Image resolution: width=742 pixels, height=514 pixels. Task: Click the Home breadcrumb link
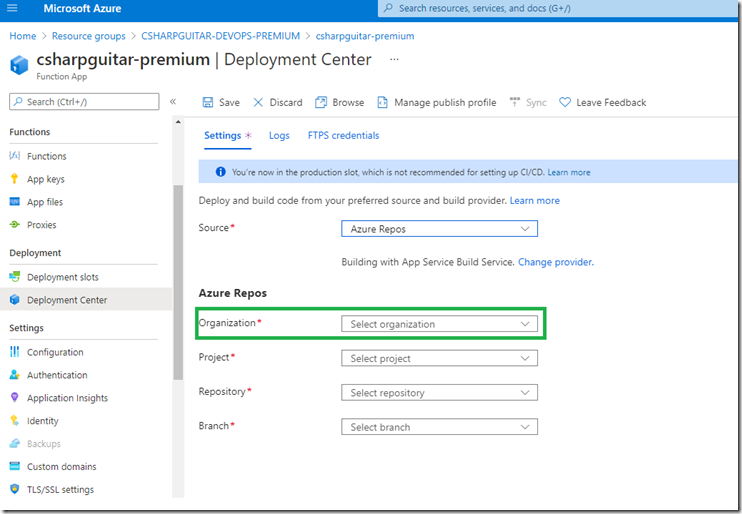coord(23,36)
